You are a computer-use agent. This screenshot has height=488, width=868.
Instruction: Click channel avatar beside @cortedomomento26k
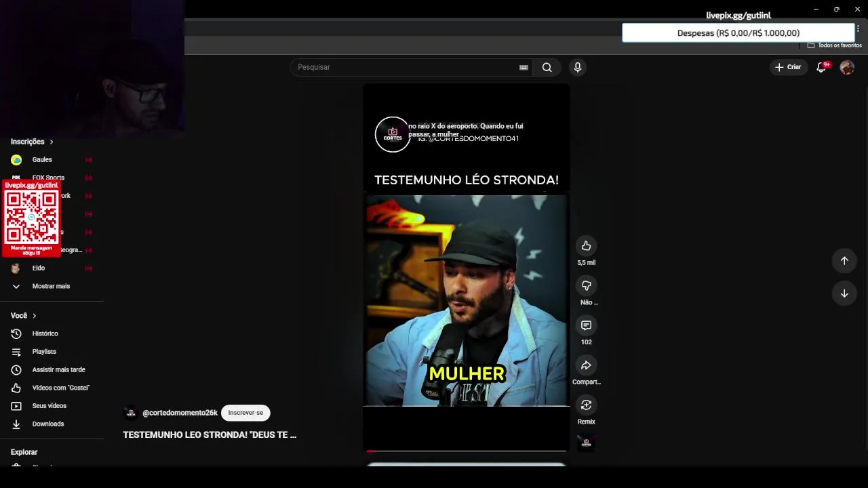(x=131, y=413)
